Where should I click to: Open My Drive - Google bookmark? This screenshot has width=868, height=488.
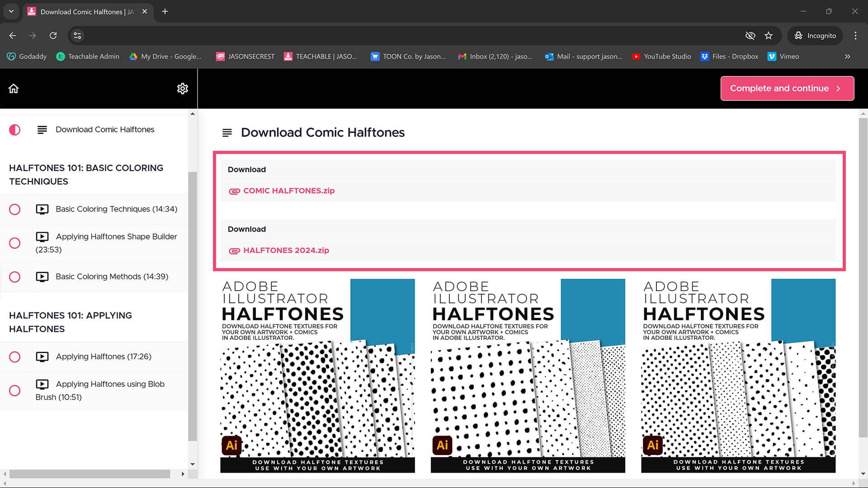(x=165, y=56)
